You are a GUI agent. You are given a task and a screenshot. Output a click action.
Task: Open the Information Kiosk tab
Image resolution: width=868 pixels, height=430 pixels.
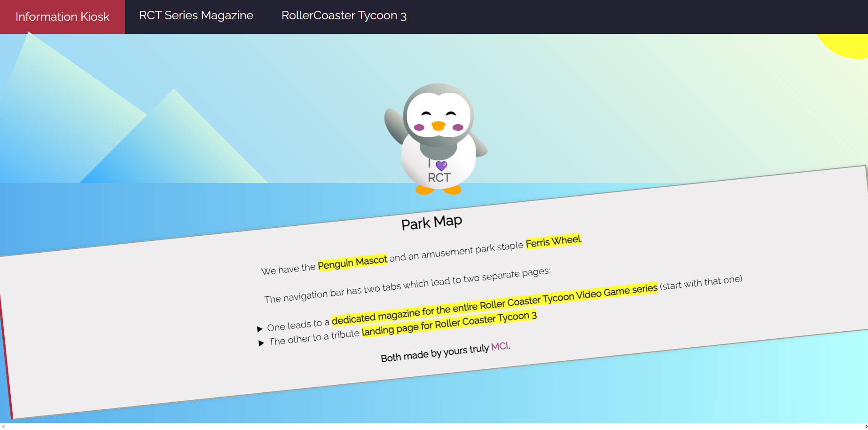click(63, 17)
